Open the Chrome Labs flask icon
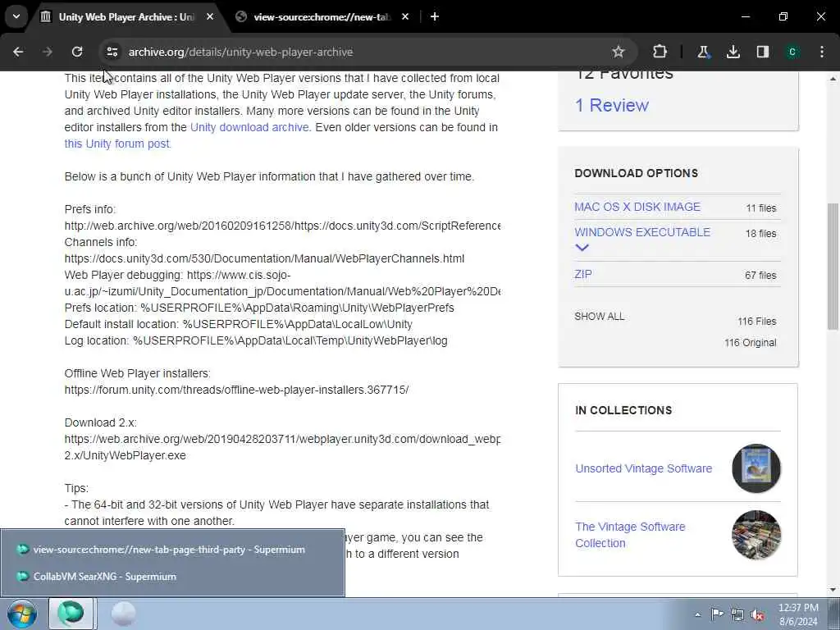 [703, 52]
